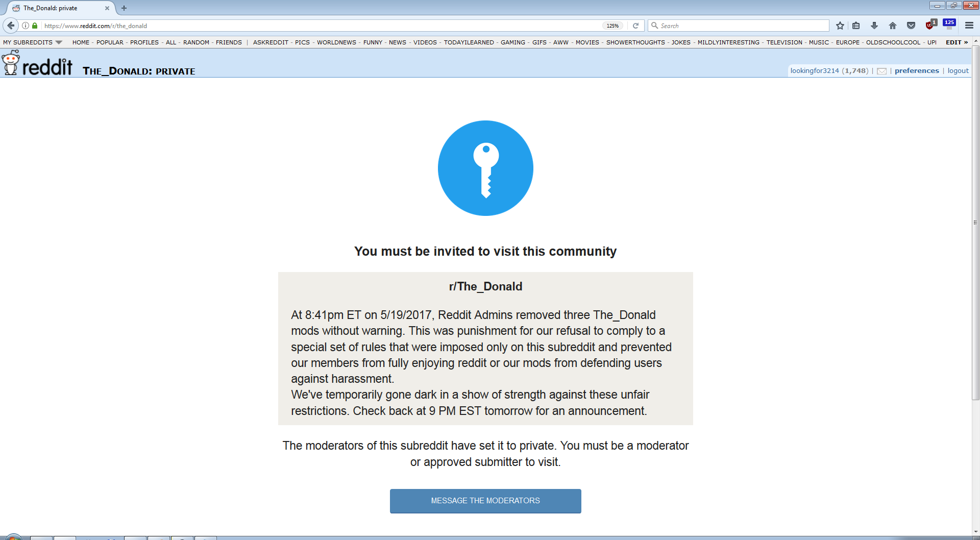Screen dimensions: 980x540
Task: Click the MESSAGE THE MODERATORS button
Action: pos(485,501)
